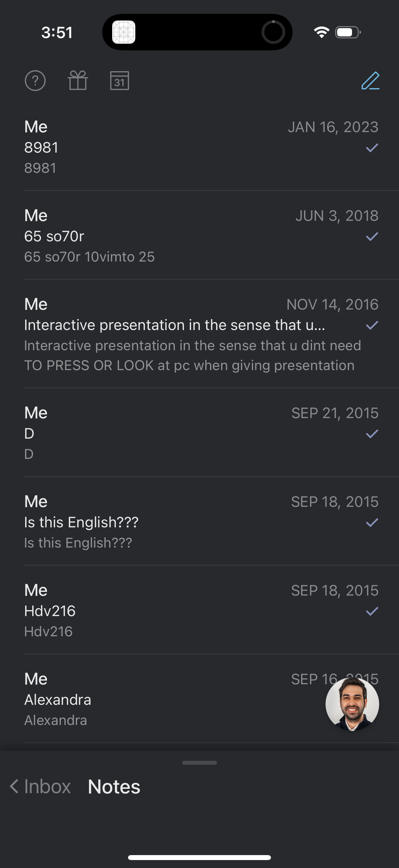Image resolution: width=399 pixels, height=868 pixels.
Task: Compose a new note with pencil icon
Action: [x=370, y=81]
